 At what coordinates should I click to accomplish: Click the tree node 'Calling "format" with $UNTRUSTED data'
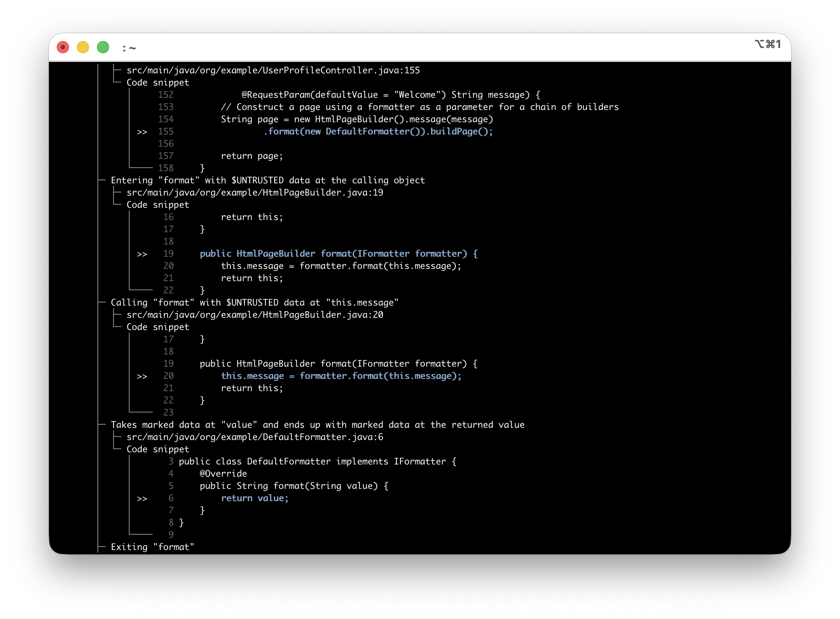tap(255, 302)
